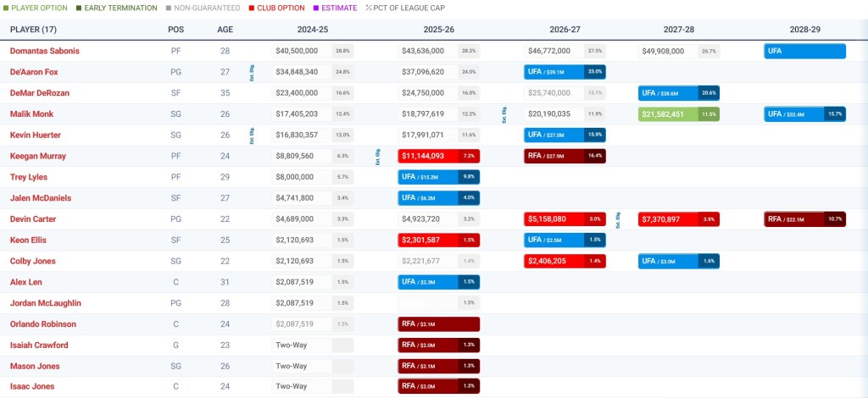Click the red Club Option legend square
868x398 pixels.
pyautogui.click(x=251, y=8)
